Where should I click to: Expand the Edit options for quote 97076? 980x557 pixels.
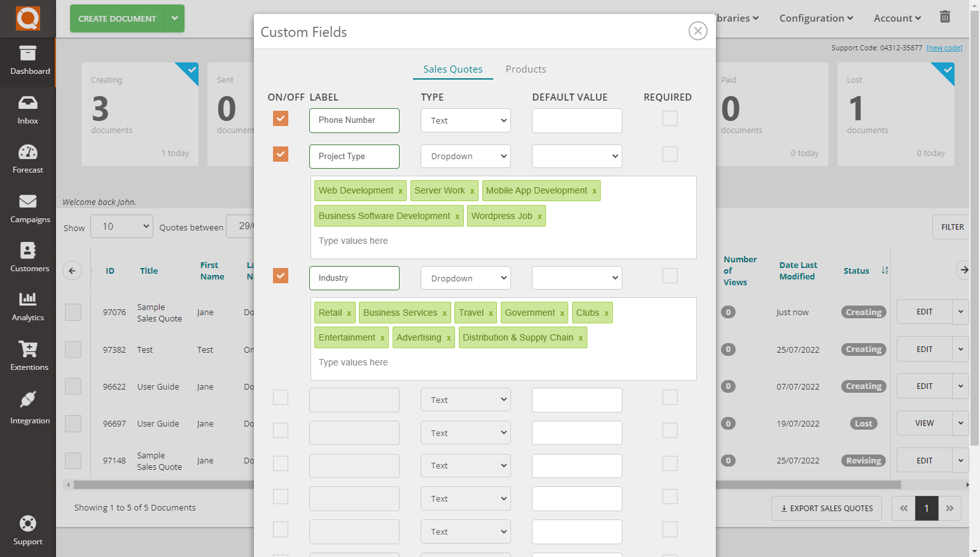[961, 312]
